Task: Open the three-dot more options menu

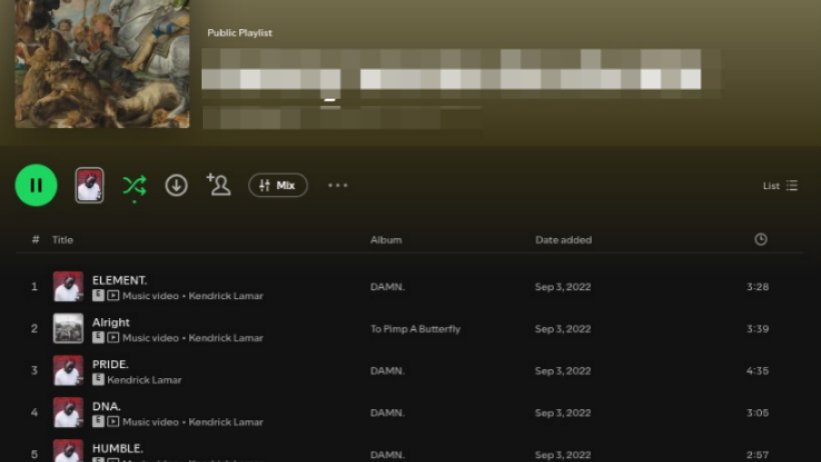Action: [x=338, y=185]
